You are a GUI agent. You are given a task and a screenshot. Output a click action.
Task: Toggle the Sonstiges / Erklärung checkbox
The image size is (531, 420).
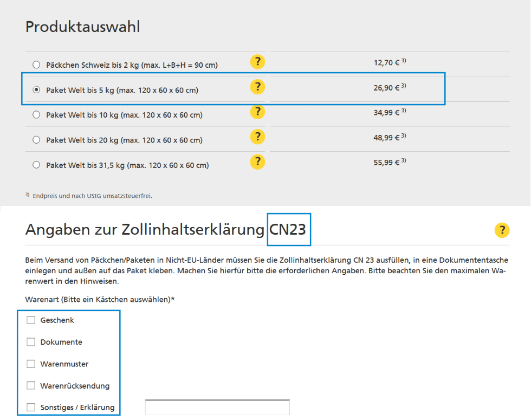(x=31, y=408)
